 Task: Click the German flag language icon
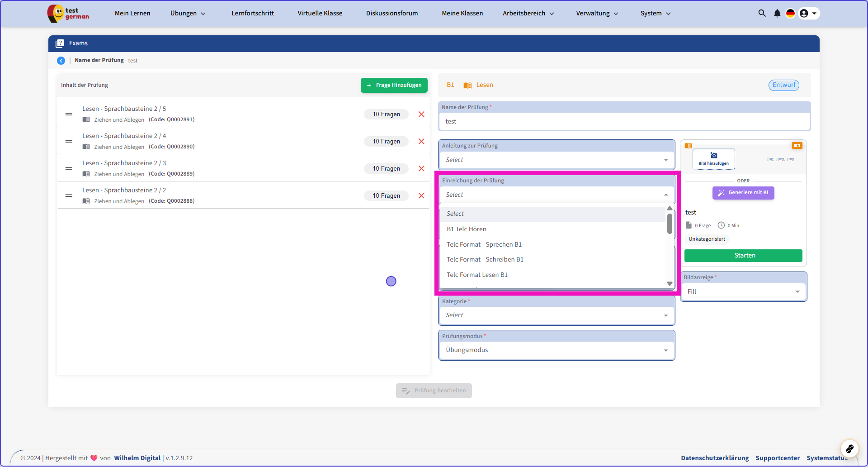point(790,13)
